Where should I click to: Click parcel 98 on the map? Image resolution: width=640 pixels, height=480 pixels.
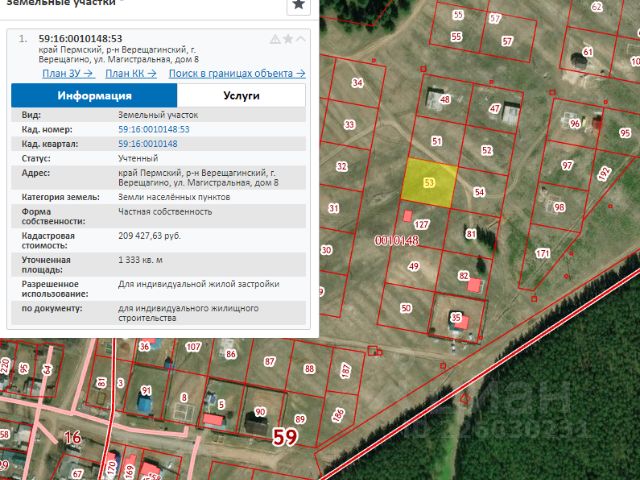click(x=558, y=207)
